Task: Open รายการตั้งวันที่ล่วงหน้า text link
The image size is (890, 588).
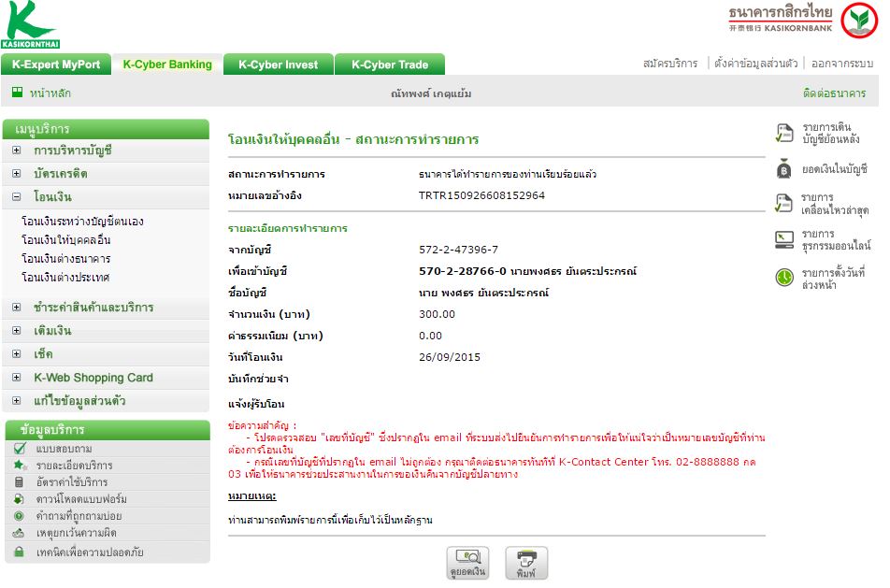Action: tap(833, 279)
